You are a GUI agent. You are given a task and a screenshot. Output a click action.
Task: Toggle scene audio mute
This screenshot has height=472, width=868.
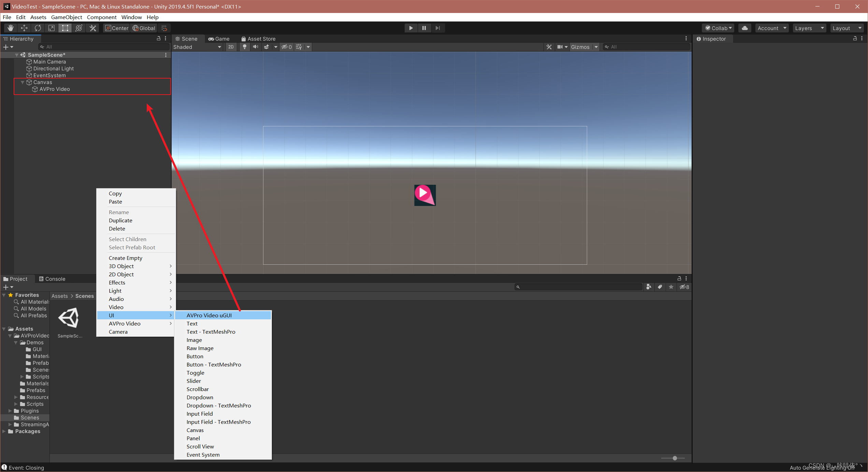click(255, 47)
